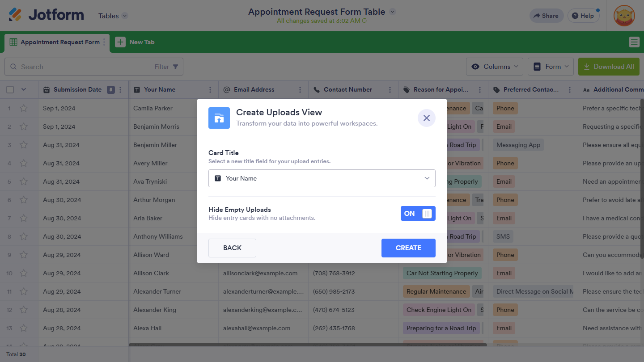Viewport: 644px width, 362px height.
Task: Click the Jotform logo
Action: (x=46, y=16)
